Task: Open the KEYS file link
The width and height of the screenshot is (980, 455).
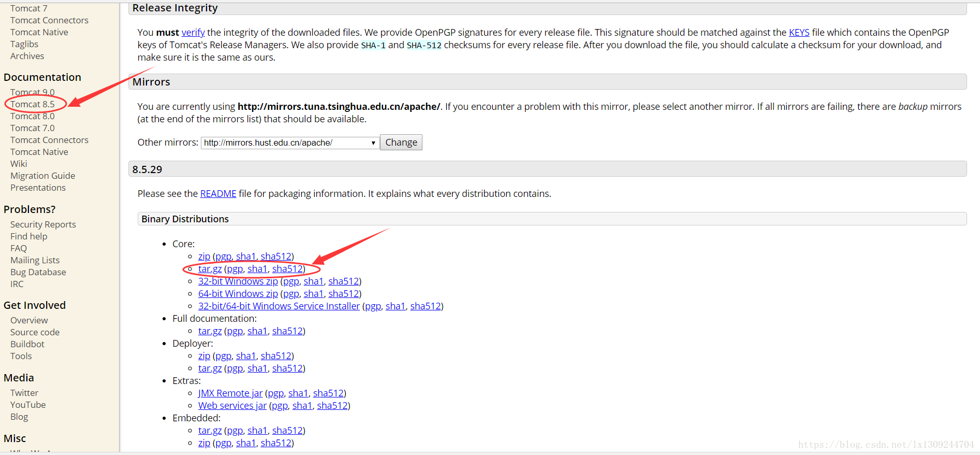Action: [x=799, y=33]
